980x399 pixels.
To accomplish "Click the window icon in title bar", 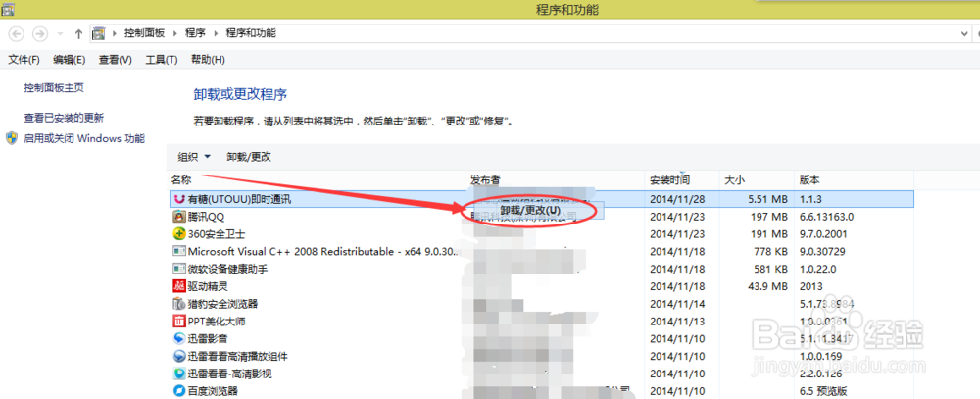I will [8, 8].
